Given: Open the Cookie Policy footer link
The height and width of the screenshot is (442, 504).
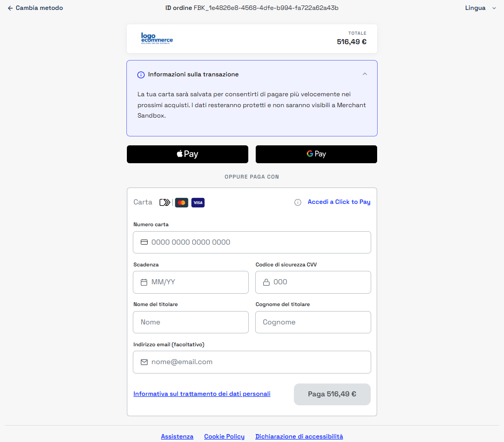Looking at the screenshot, I should click(224, 437).
